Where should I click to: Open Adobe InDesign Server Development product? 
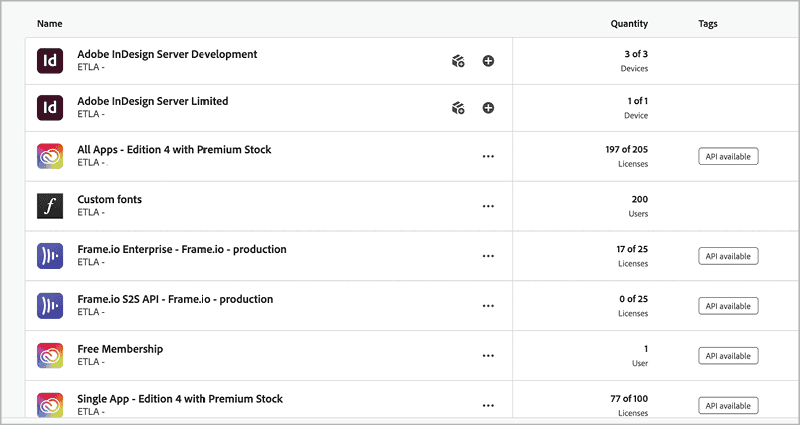[167, 54]
